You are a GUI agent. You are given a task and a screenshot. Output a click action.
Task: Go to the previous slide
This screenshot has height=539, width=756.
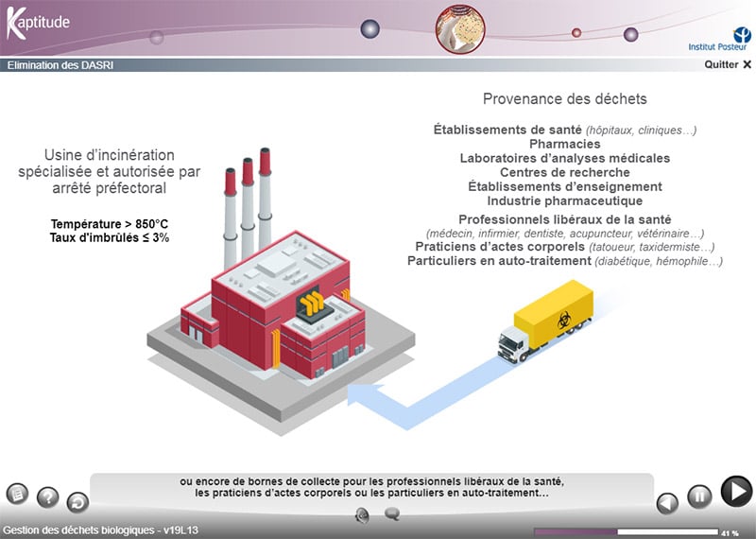click(x=667, y=502)
